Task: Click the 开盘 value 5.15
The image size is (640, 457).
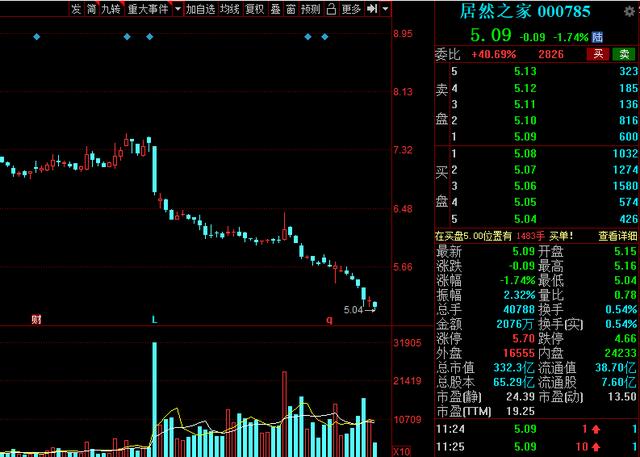Action: coord(625,251)
